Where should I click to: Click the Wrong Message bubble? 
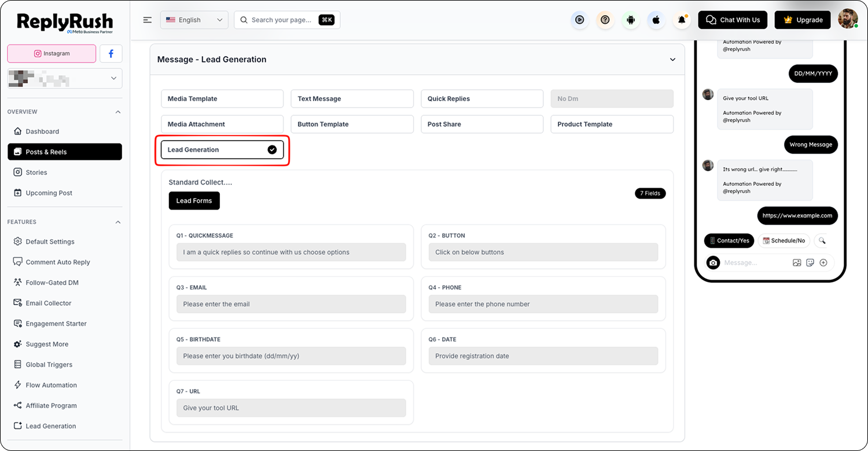point(811,144)
